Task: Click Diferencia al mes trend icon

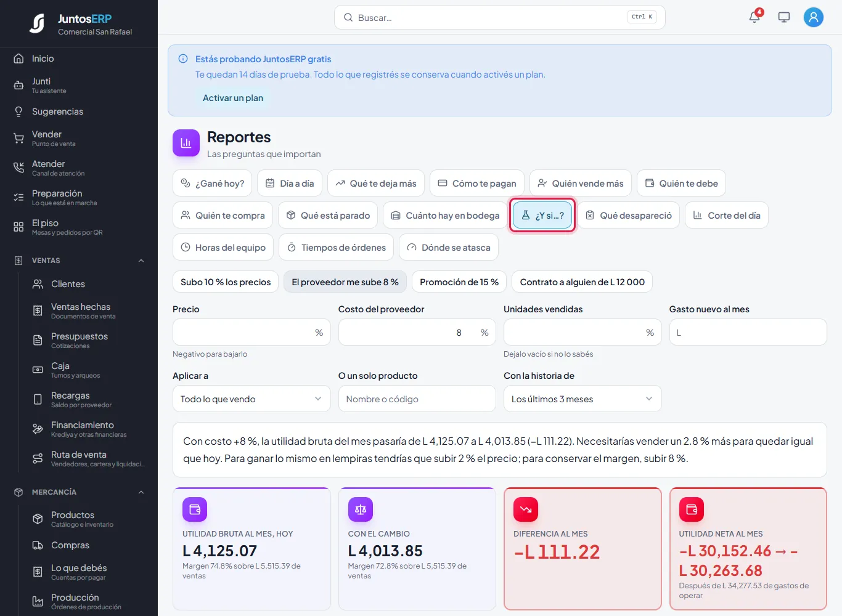Action: pos(526,509)
